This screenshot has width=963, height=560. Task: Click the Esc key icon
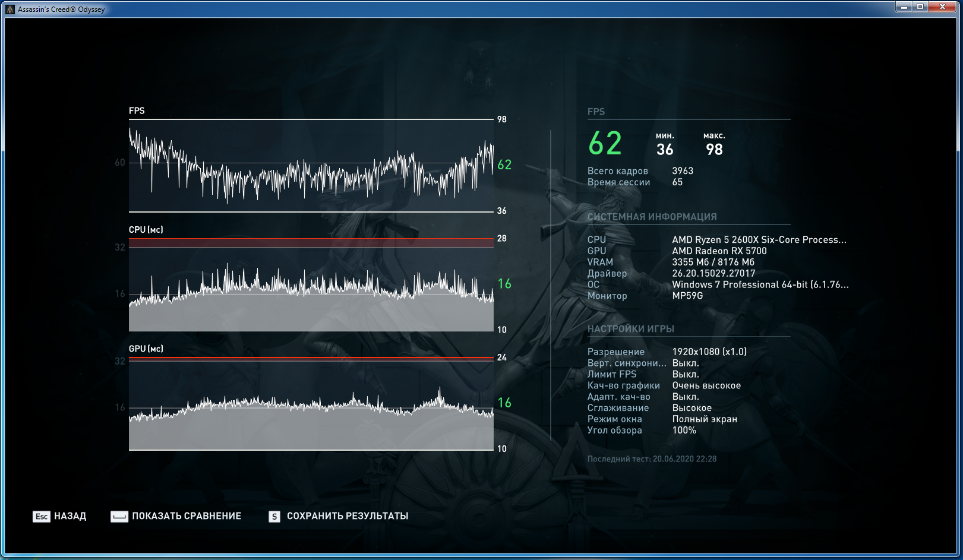point(41,517)
